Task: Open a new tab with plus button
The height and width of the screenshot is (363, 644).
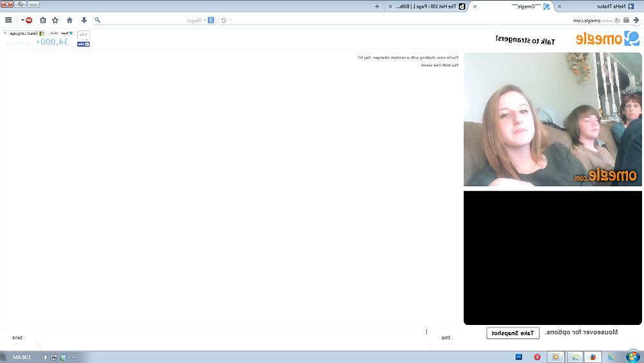Action: point(377,6)
